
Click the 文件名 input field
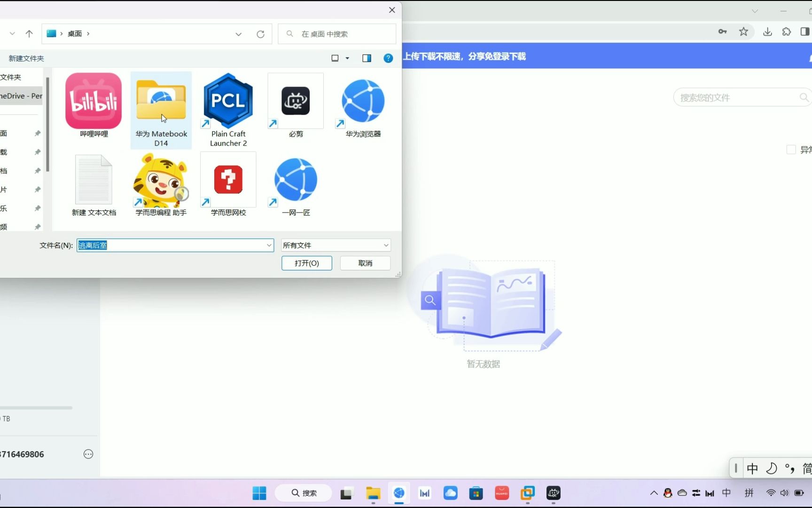(175, 245)
